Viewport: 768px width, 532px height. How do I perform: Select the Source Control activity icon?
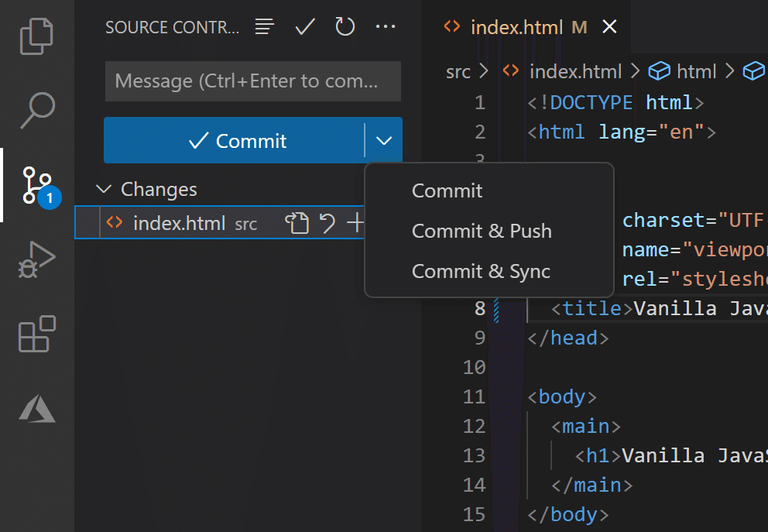point(37,186)
